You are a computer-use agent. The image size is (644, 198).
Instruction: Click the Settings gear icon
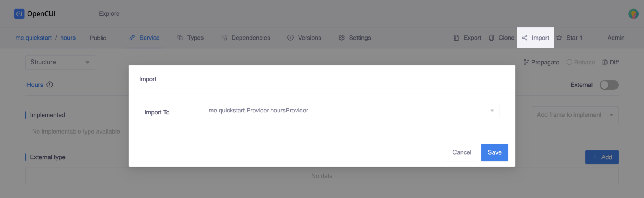342,38
